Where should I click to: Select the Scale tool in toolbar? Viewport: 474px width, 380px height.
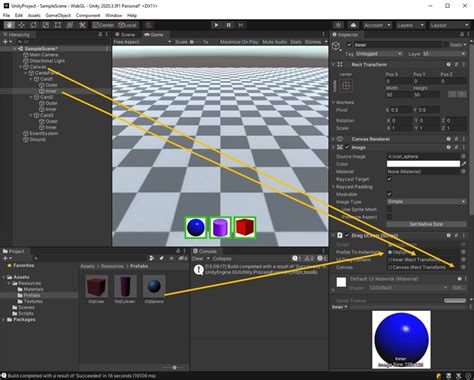[x=46, y=25]
